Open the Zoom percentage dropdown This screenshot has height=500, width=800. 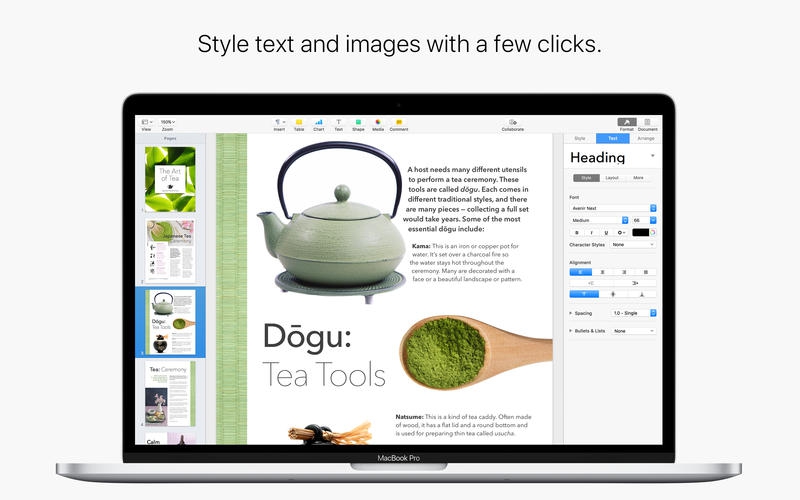pos(167,122)
